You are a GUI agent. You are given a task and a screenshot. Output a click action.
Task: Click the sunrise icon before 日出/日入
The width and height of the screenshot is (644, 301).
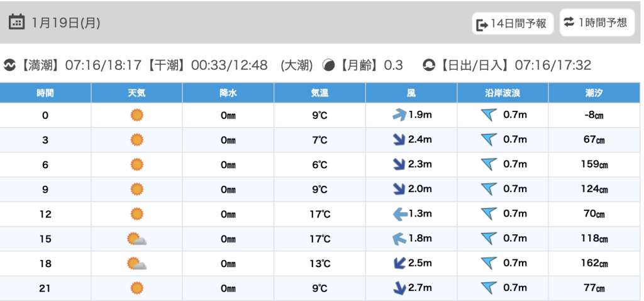click(x=429, y=65)
